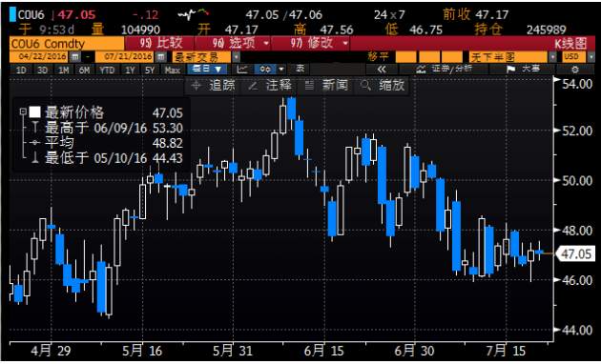
Task: Click the crosshair 追踪 tracking tool
Action: (x=214, y=86)
